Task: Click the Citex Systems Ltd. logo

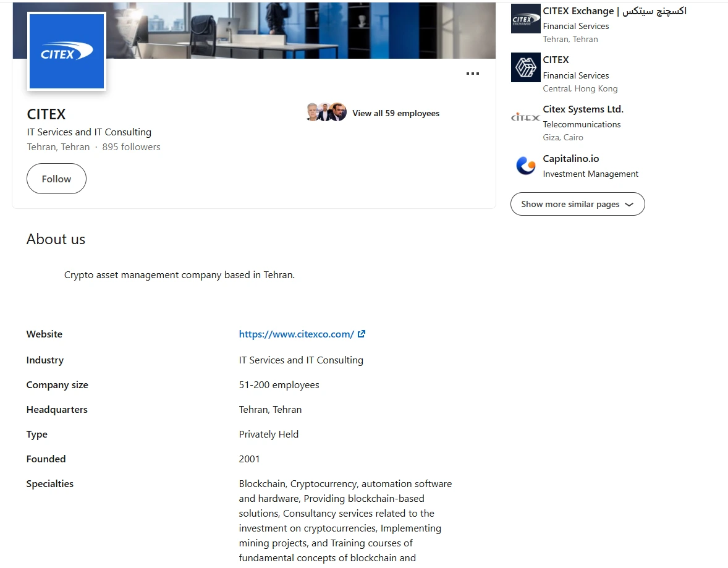Action: (525, 117)
